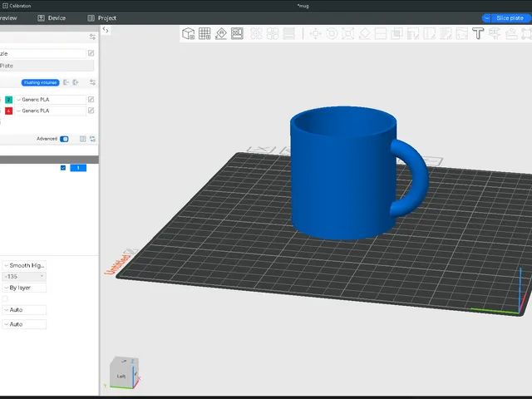Viewport: 532px width, 399px height.
Task: Select the Lay on face tool
Action: (364, 33)
